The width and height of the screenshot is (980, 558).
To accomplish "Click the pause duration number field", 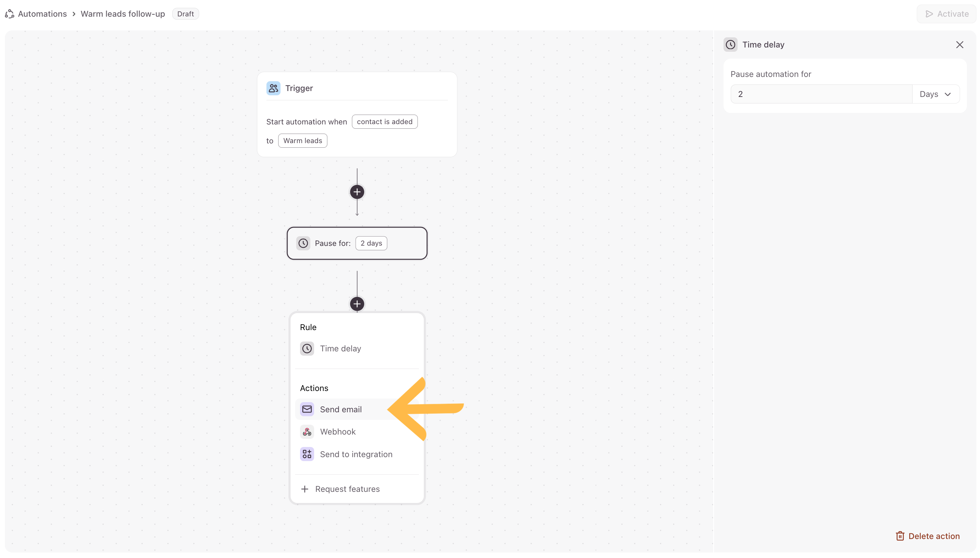I will pos(821,94).
